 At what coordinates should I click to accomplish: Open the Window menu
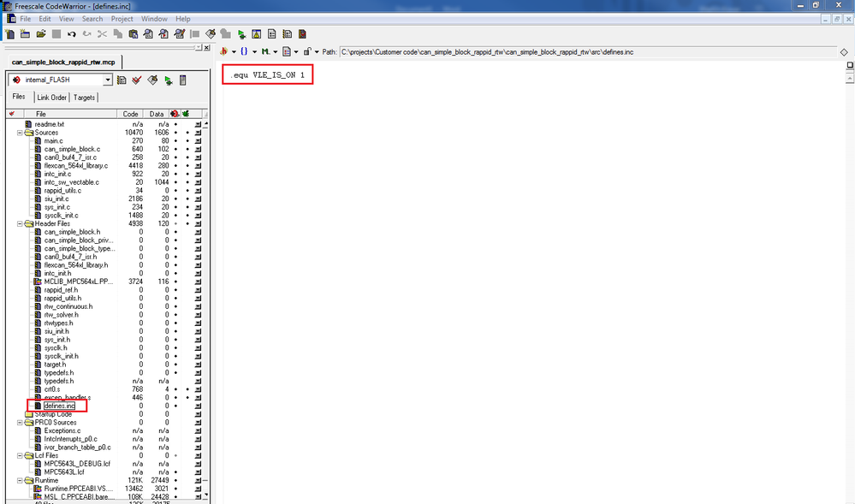154,19
